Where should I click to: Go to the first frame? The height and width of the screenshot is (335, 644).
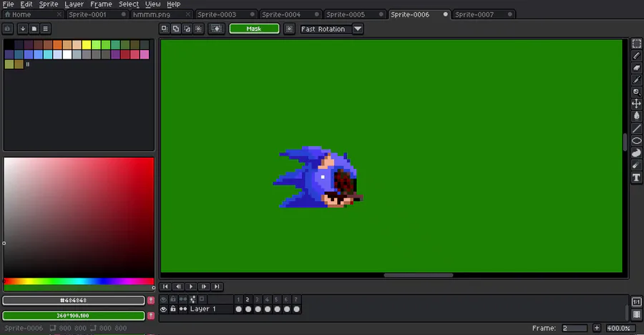pyautogui.click(x=165, y=286)
